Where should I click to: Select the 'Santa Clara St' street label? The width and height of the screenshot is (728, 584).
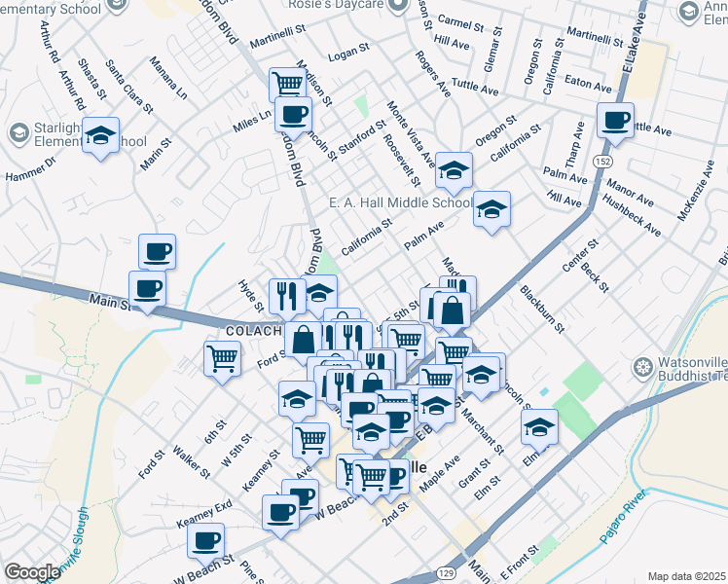pyautogui.click(x=129, y=87)
